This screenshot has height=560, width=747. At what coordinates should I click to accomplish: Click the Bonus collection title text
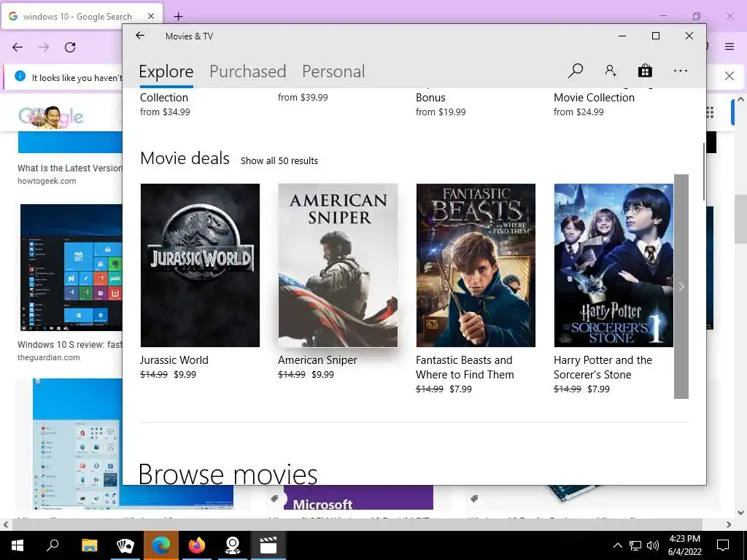pyautogui.click(x=430, y=98)
